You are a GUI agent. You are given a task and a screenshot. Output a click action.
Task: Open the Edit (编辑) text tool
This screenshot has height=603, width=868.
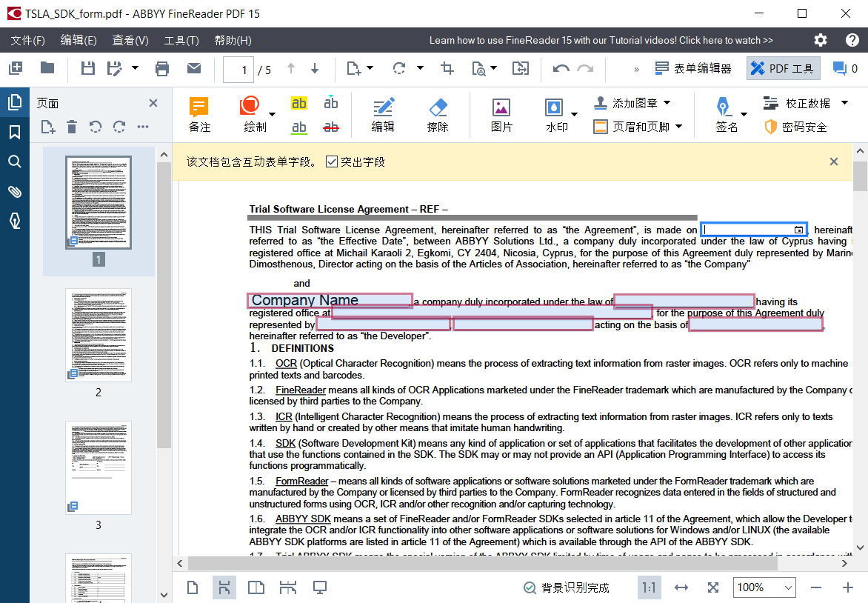383,115
